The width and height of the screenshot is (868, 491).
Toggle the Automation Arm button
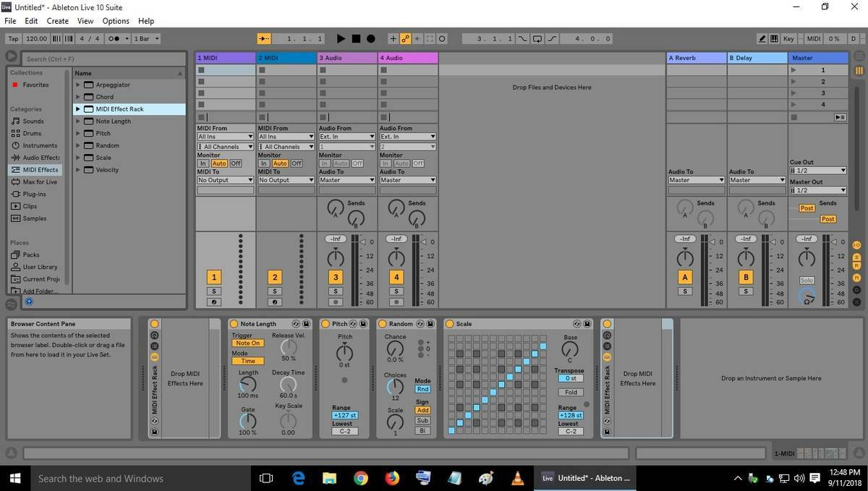coord(406,38)
